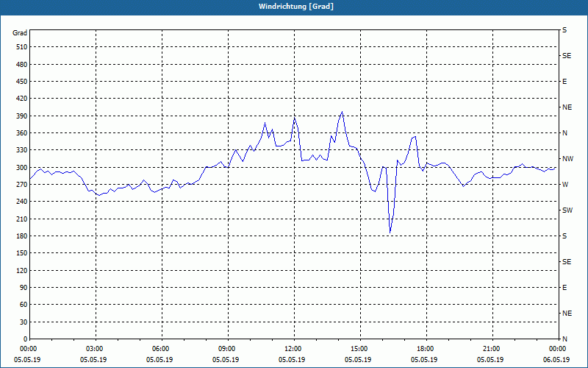Click the 15:00 time label
This screenshot has height=368, width=588.
click(359, 349)
